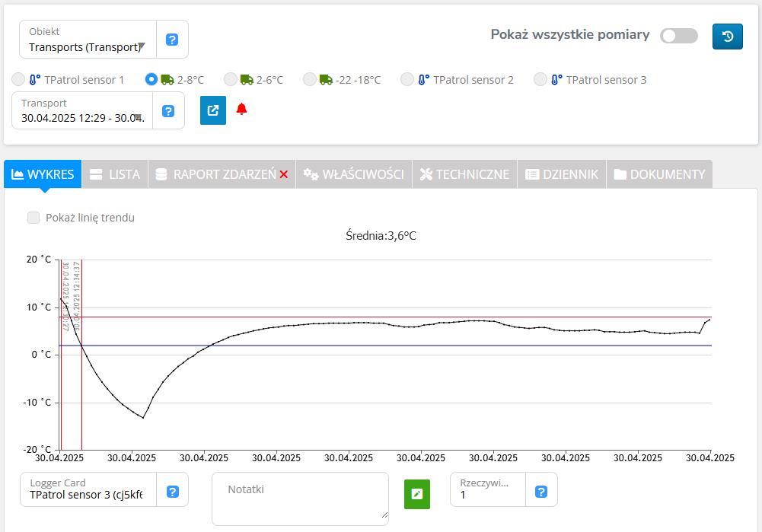The image size is (762, 532).
Task: Go to the DOKUMENTY tab
Action: click(x=659, y=174)
